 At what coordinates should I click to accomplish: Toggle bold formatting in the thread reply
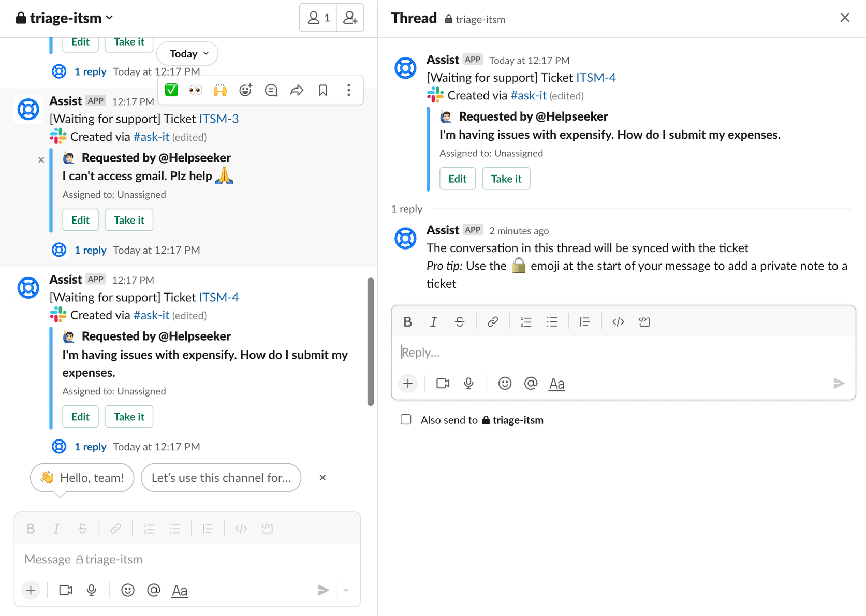click(x=407, y=321)
